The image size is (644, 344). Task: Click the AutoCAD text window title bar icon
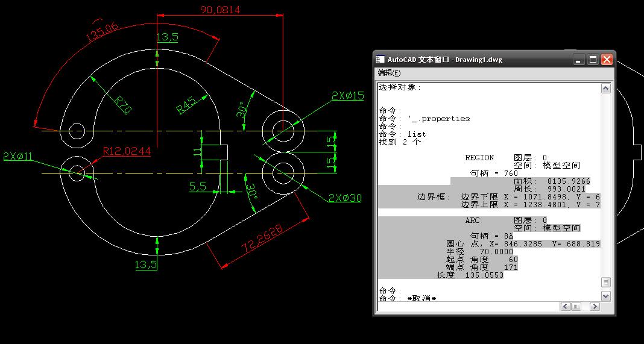point(380,59)
